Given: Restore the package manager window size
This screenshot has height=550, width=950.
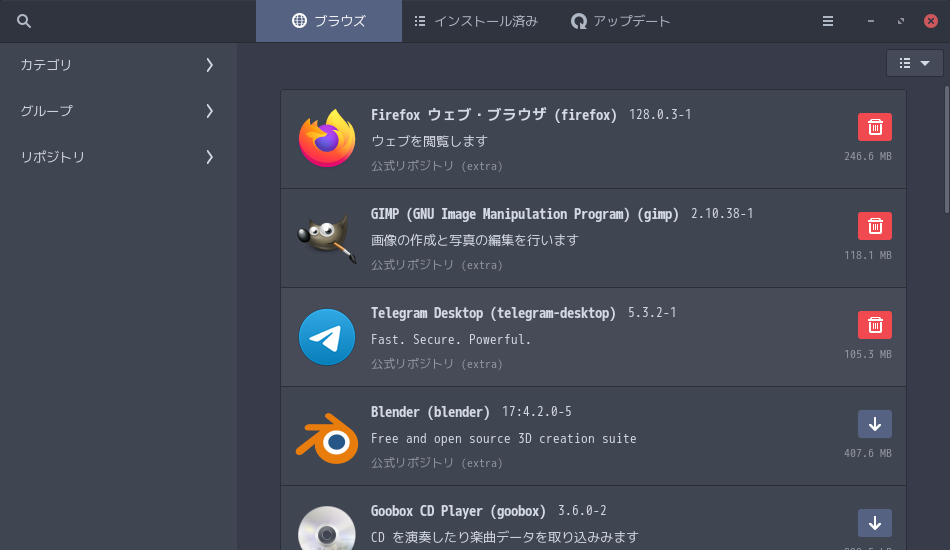Looking at the screenshot, I should (901, 21).
